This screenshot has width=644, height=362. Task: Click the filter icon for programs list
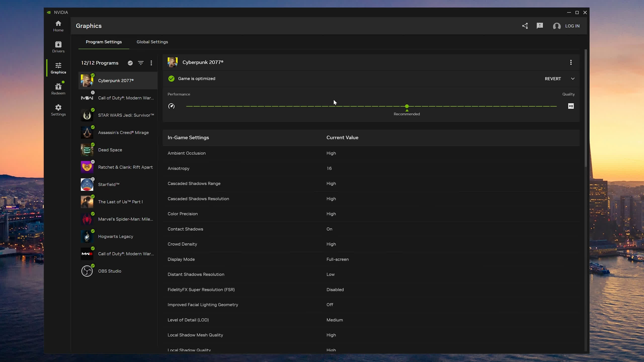(x=141, y=63)
